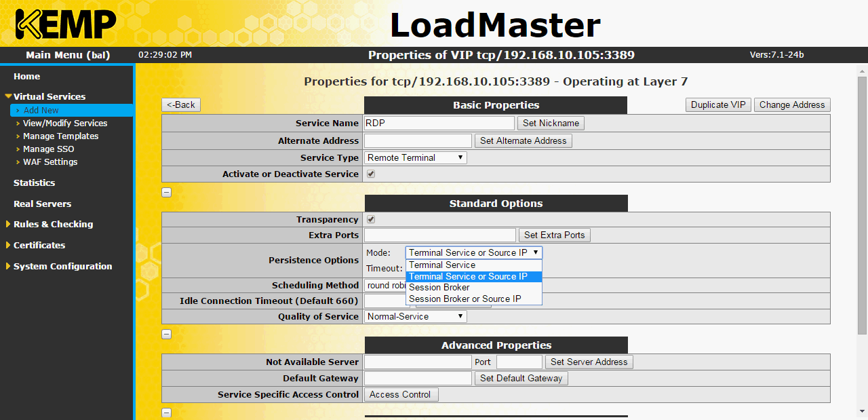This screenshot has width=868, height=420.
Task: Open the Scheduling Method dropdown
Action: (x=385, y=286)
